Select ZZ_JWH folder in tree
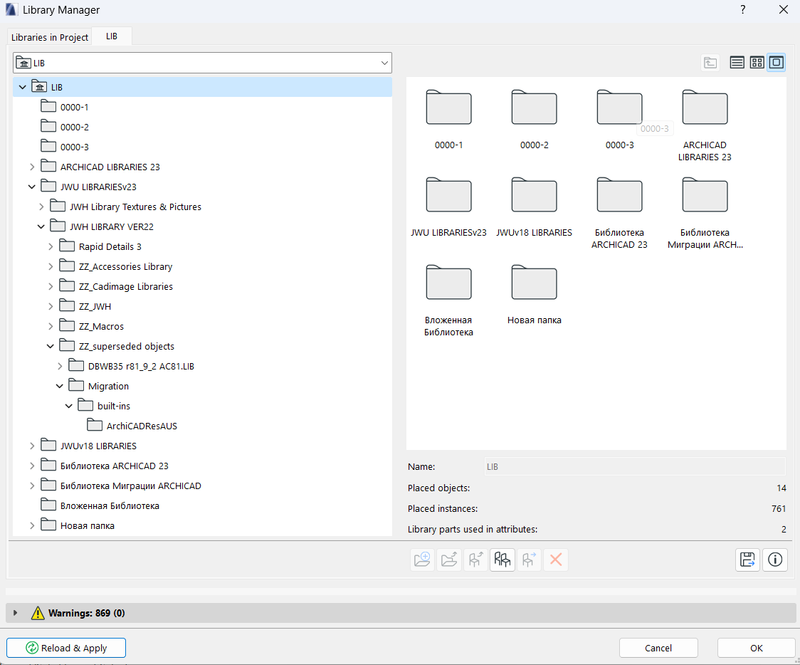Viewport: 800px width, 665px height. (95, 306)
